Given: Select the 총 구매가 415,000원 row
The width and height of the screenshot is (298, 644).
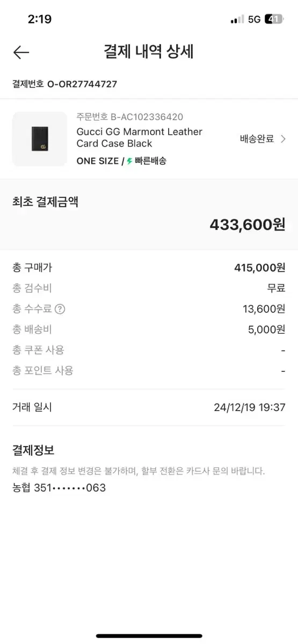Looking at the screenshot, I should pos(149,268).
